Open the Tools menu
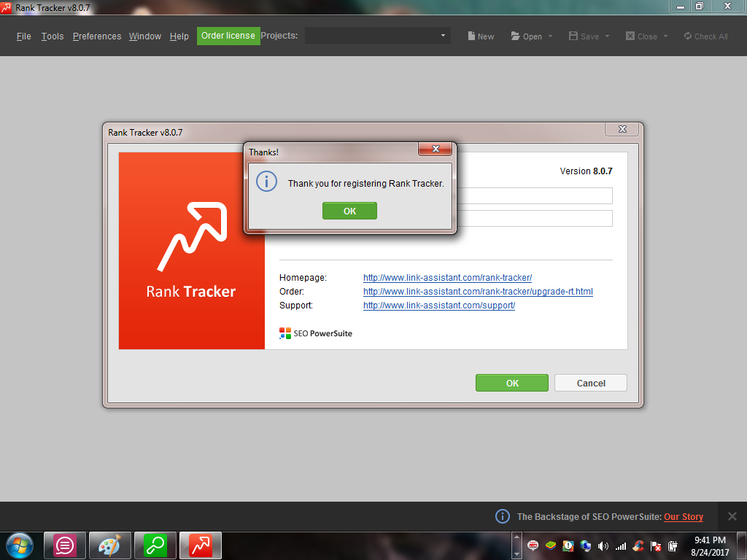 (x=53, y=36)
